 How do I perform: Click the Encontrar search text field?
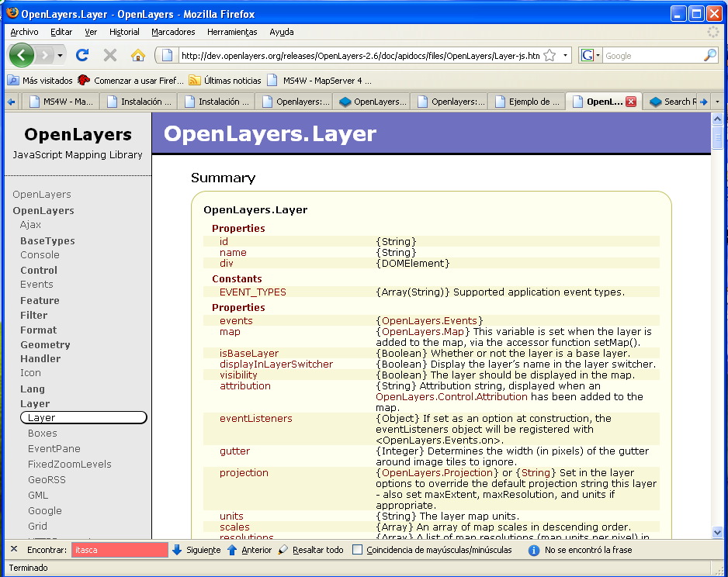tap(120, 550)
